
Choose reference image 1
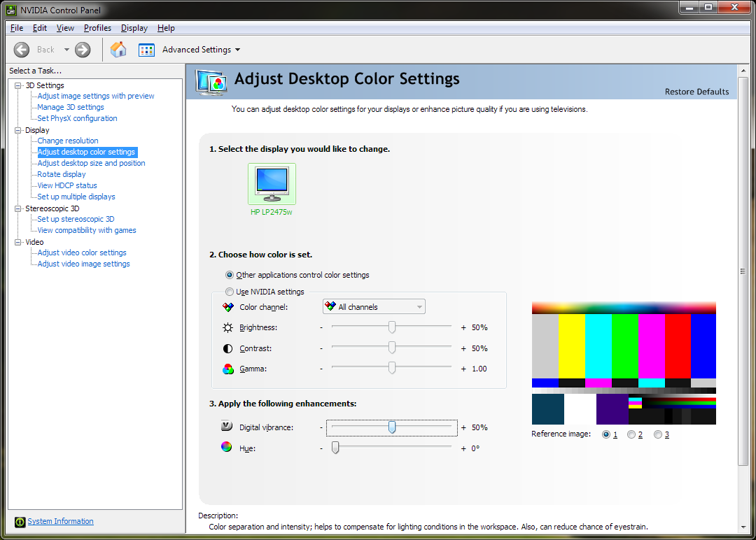606,434
